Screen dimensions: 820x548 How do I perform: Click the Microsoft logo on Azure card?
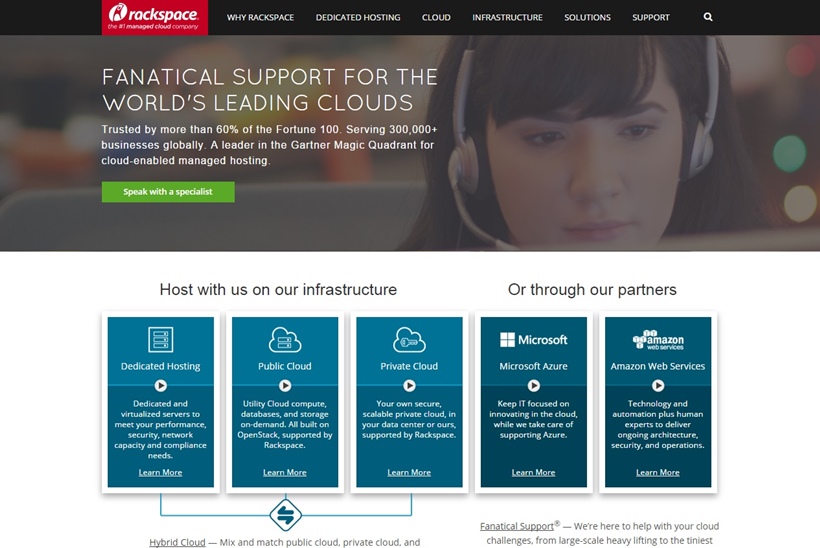pos(533,340)
